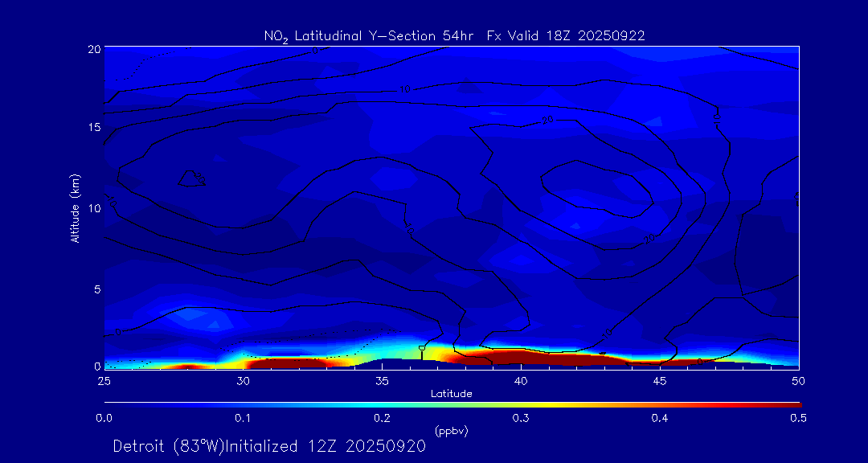
Task: Click 'Initialized 12Z 20250920' text
Action: click(325, 446)
